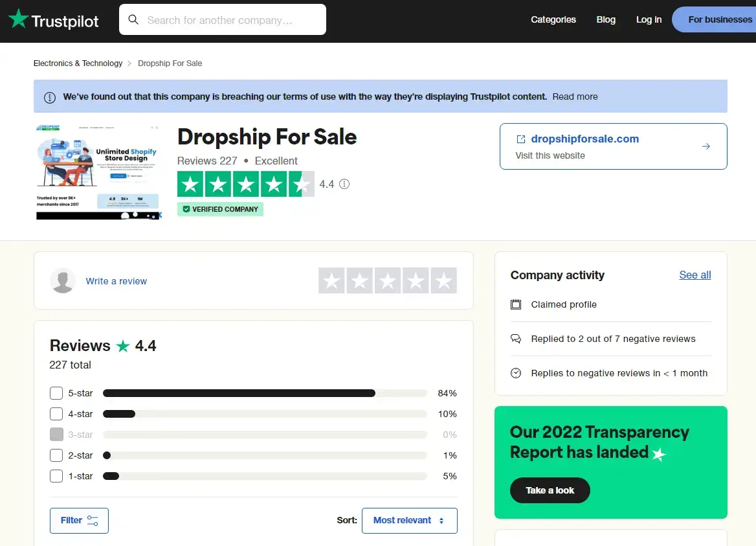Image resolution: width=756 pixels, height=546 pixels.
Task: Click the Trustpilot logo
Action: click(54, 20)
